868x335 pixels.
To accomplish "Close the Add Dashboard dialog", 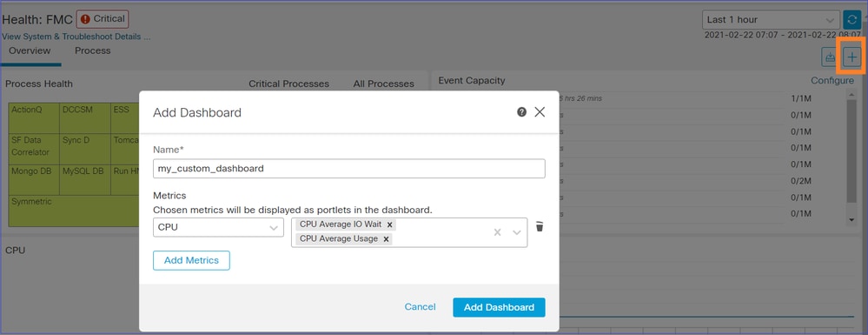I will (x=540, y=112).
